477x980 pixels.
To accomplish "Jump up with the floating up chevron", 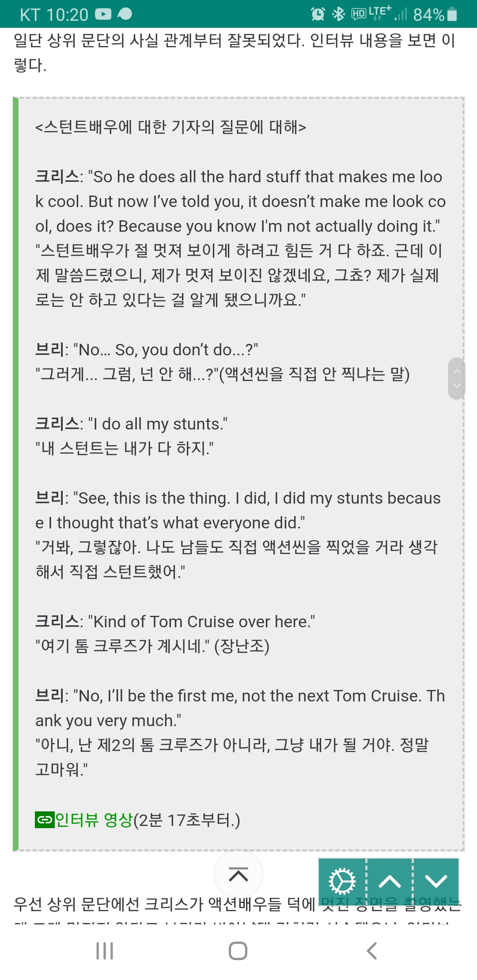I will point(390,882).
